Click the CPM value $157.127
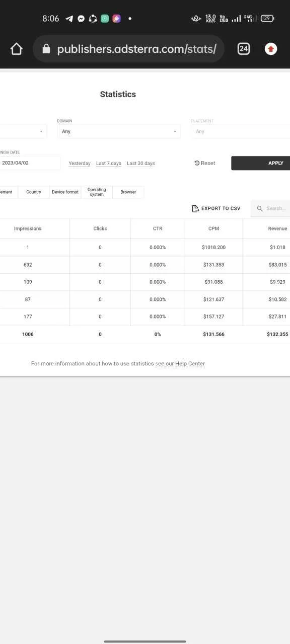 pyautogui.click(x=214, y=316)
